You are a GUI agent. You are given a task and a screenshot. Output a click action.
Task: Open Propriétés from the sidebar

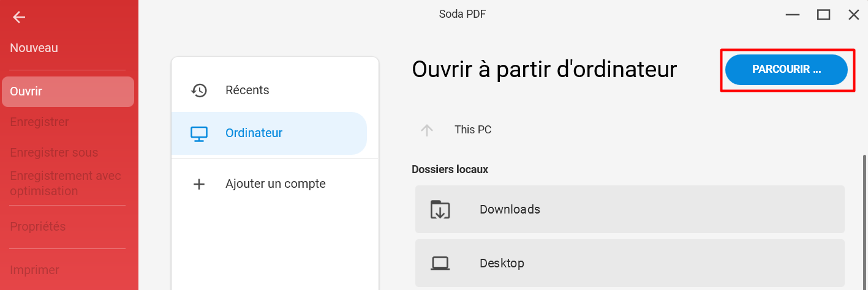pyautogui.click(x=37, y=226)
